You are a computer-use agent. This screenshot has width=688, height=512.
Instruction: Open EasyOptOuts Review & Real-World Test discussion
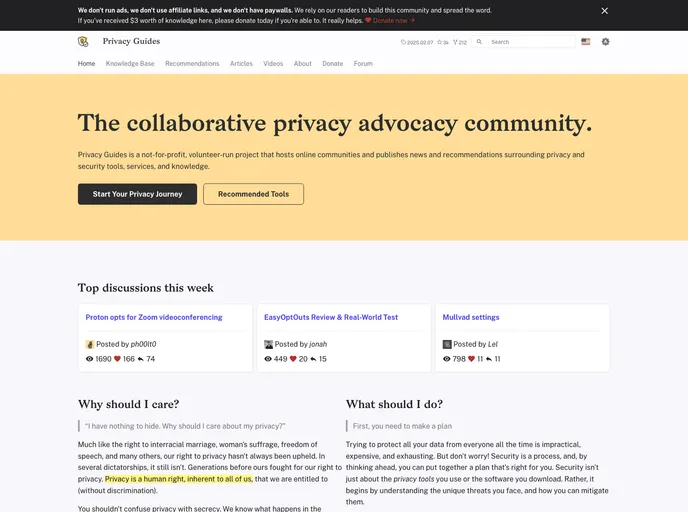click(331, 317)
